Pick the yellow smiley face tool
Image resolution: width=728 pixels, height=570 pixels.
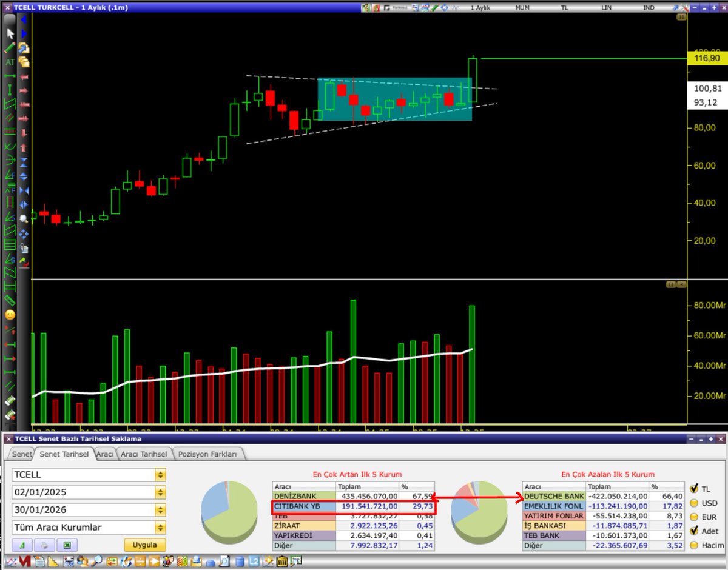[x=10, y=315]
